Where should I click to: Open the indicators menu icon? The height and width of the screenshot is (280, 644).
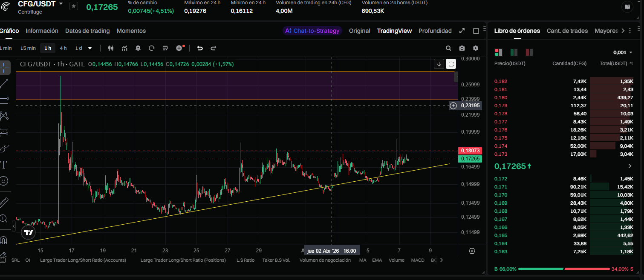tap(125, 48)
